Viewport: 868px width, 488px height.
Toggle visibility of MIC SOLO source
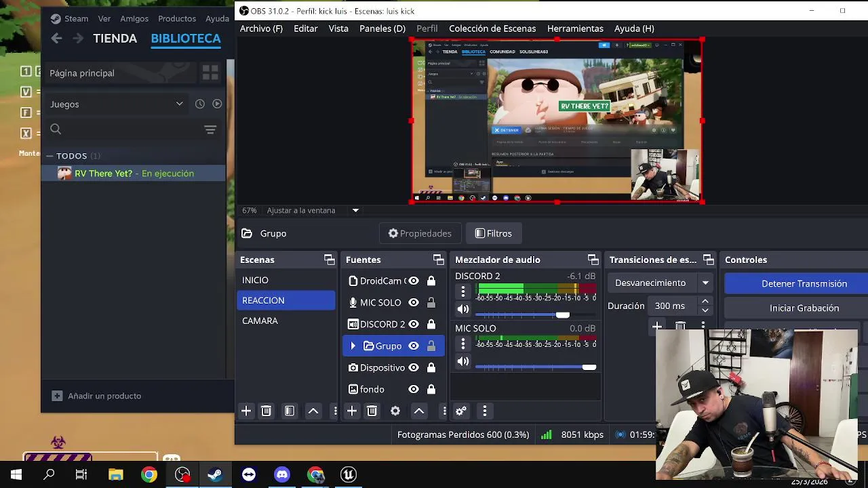(x=414, y=302)
